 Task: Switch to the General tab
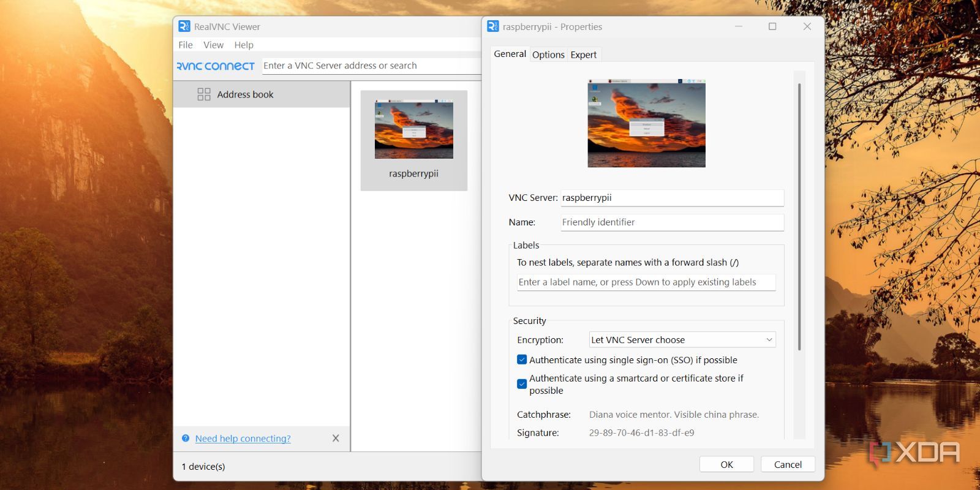(x=510, y=54)
